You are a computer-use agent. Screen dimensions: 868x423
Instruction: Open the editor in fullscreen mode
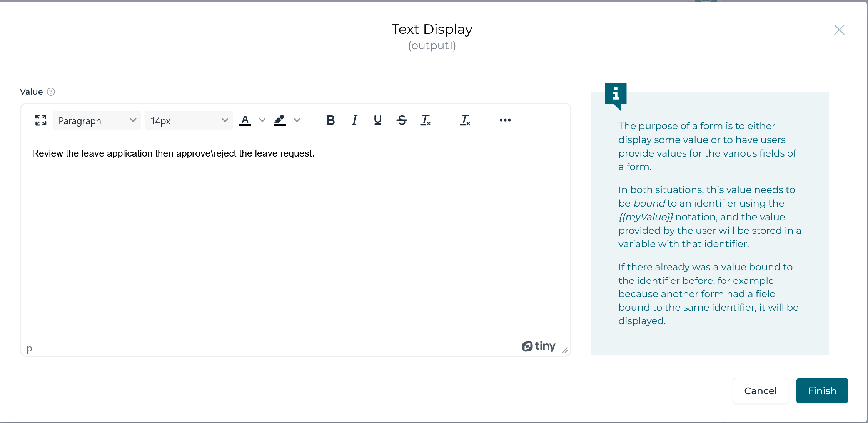tap(40, 120)
